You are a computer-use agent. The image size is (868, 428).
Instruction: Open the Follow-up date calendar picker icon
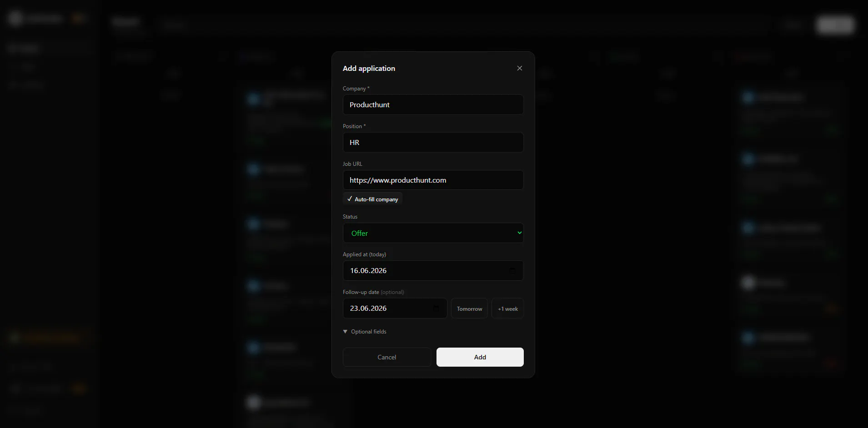click(436, 308)
